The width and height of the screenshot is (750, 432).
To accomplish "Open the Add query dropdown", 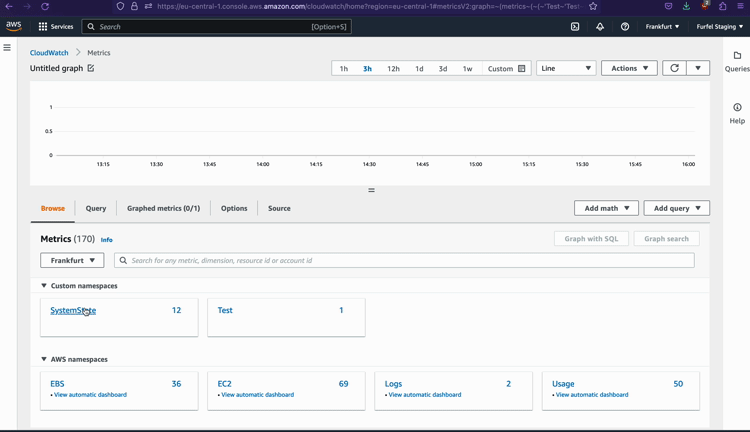I will [x=676, y=208].
